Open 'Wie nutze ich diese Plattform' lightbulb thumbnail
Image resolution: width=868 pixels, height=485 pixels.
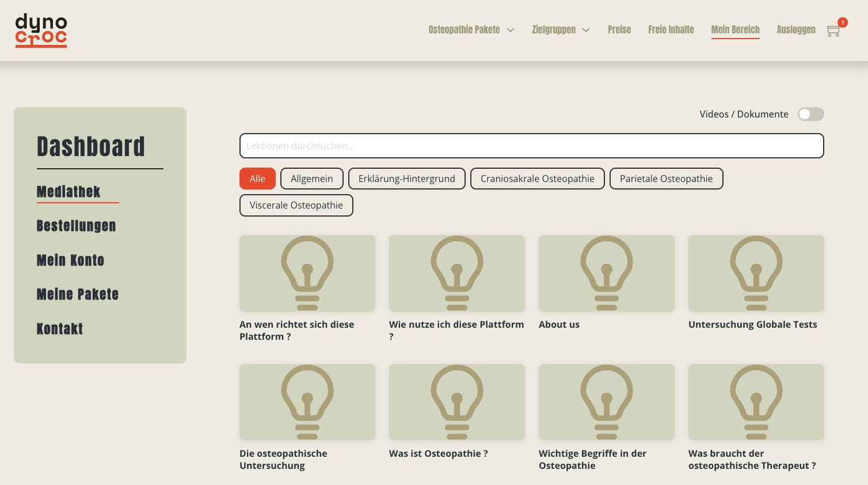456,273
